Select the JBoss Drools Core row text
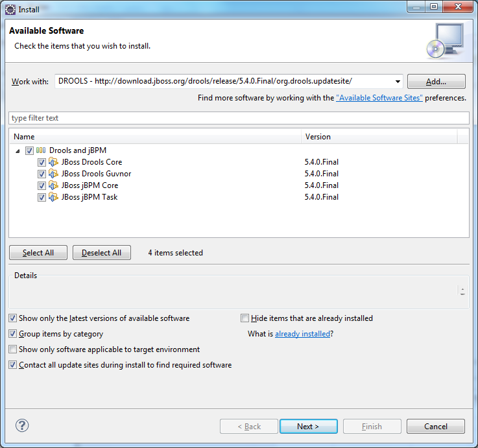 pos(91,162)
